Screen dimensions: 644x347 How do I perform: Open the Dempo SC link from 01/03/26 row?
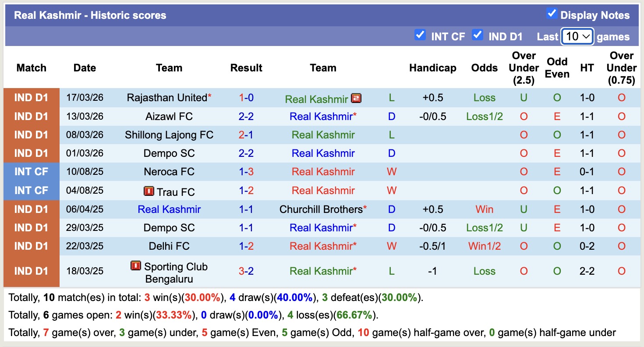169,153
